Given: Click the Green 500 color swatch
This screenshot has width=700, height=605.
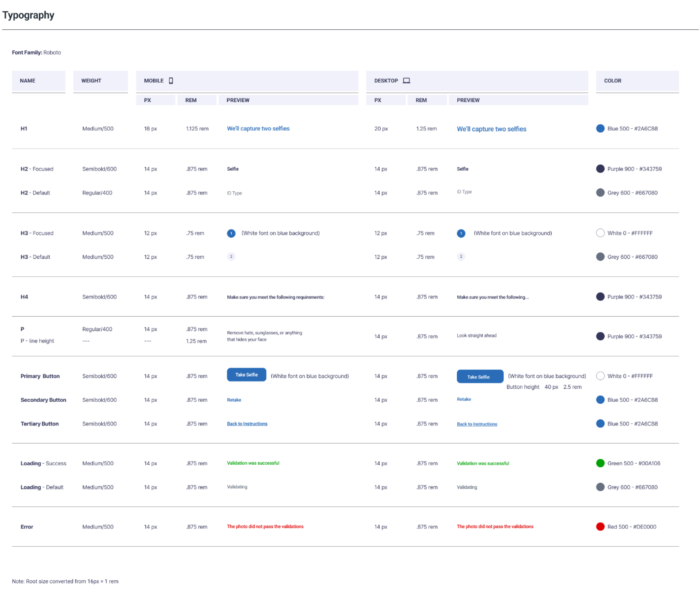Looking at the screenshot, I should pos(600,463).
